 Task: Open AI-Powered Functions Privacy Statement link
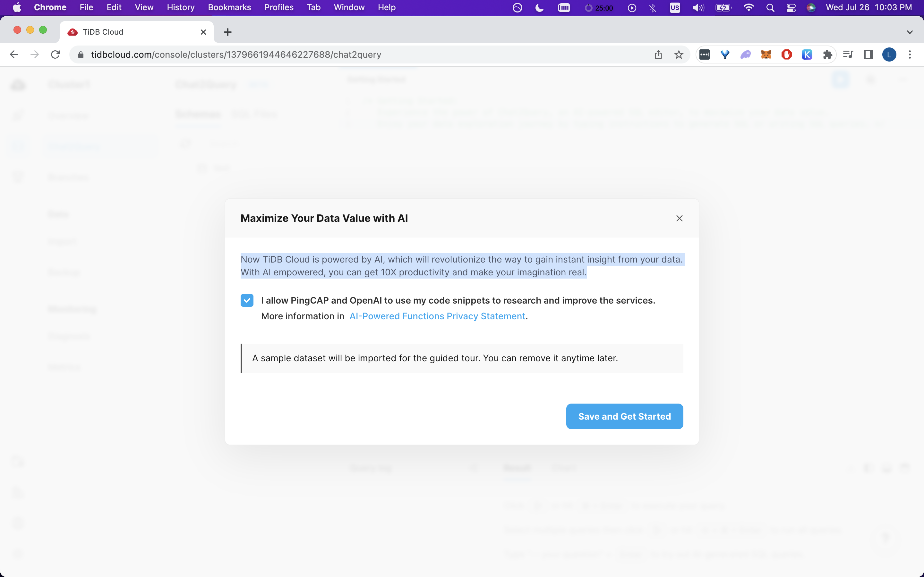coord(437,316)
